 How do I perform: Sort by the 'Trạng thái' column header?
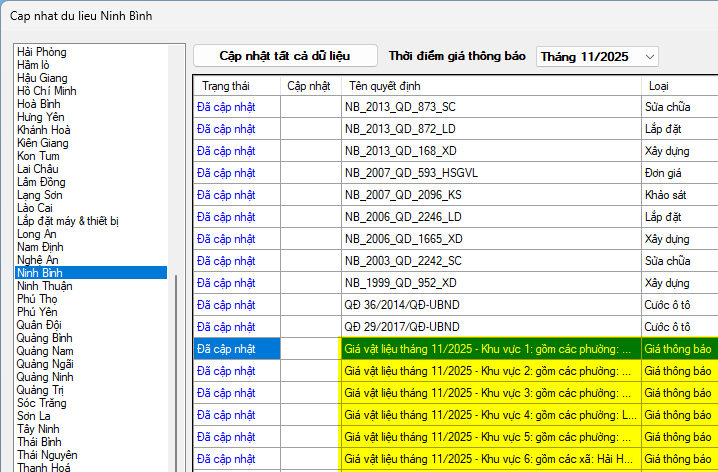(236, 86)
